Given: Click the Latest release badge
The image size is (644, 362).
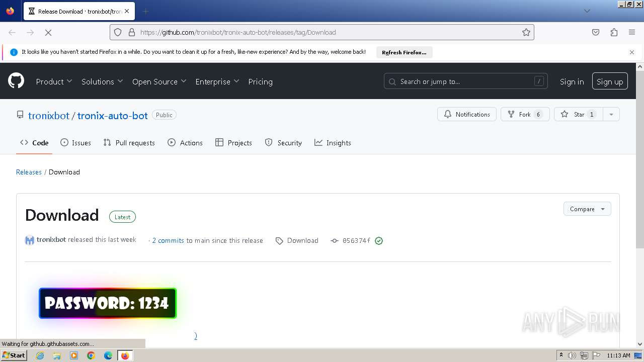Looking at the screenshot, I should click(122, 217).
